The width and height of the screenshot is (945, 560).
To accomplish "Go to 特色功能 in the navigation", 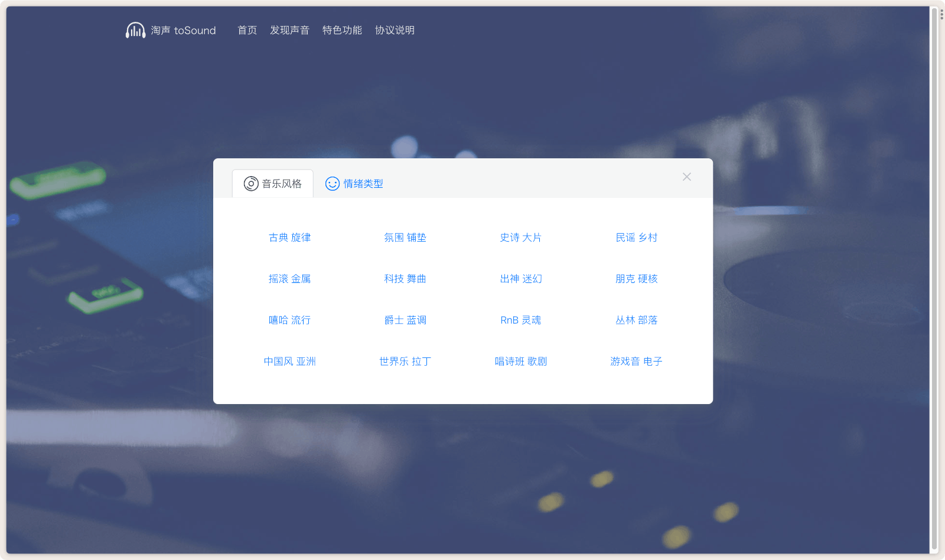I will pyautogui.click(x=342, y=30).
